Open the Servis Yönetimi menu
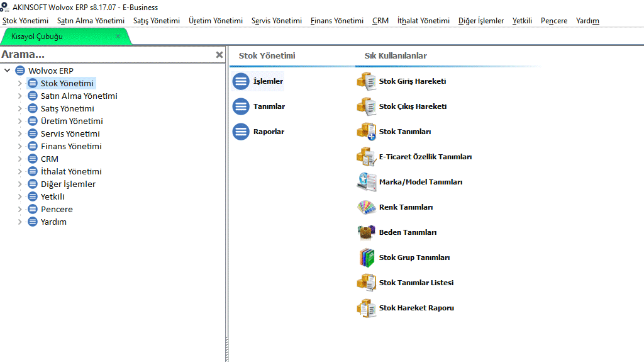This screenshot has width=644, height=362. 277,21
